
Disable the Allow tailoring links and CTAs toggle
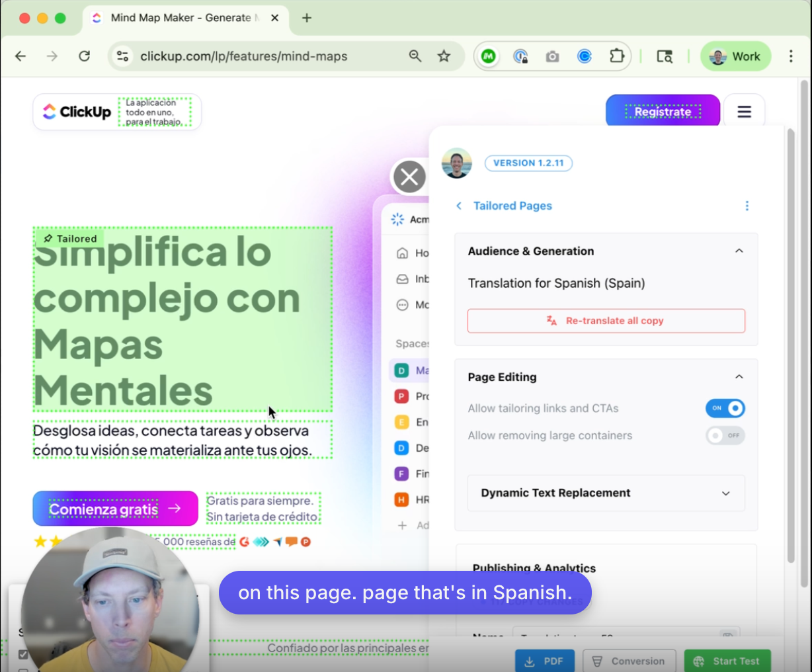[725, 408]
